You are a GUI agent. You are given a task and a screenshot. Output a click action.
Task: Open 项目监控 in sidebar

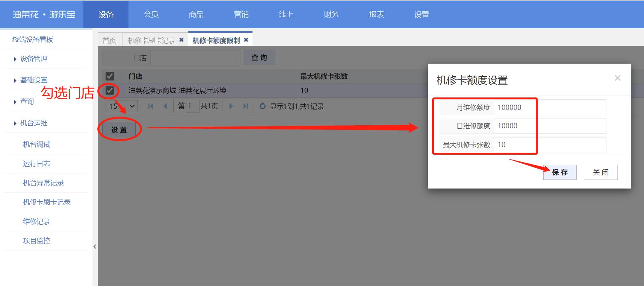[36, 241]
